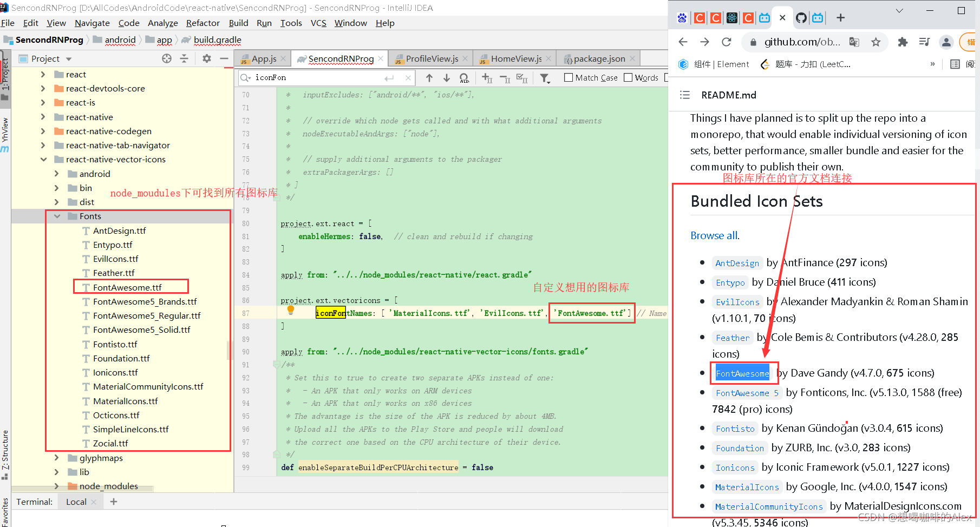Open Project panel gear options
Image resolution: width=980 pixels, height=527 pixels.
point(207,58)
